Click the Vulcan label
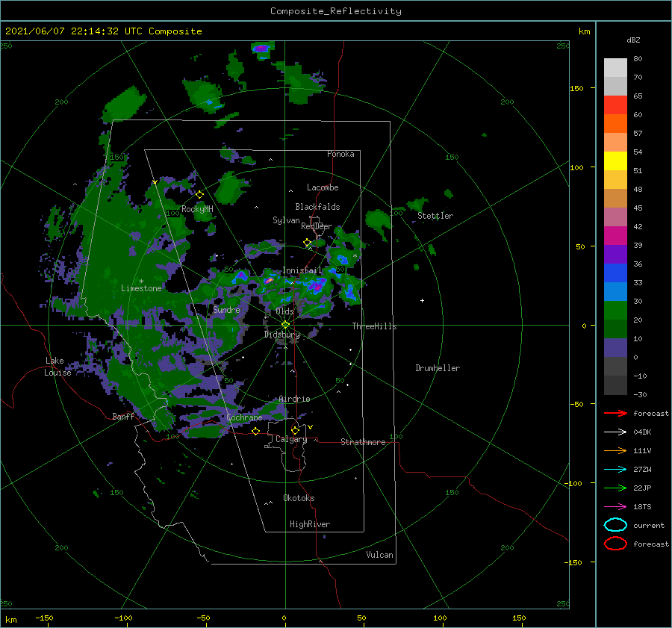This screenshot has height=628, width=672. 380,555
